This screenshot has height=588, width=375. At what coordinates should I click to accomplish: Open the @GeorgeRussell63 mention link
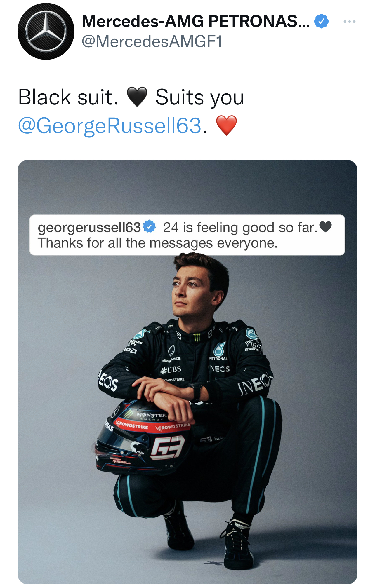pos(110,126)
